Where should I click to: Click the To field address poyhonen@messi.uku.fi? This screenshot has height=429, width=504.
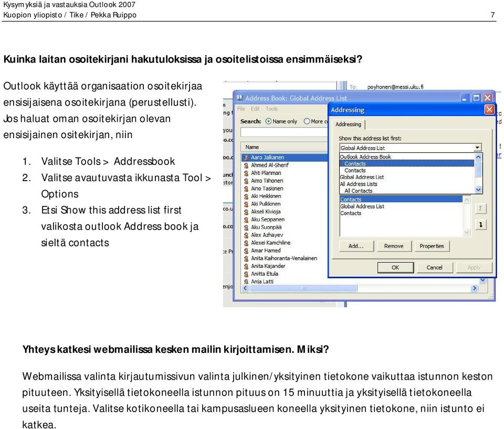(395, 87)
